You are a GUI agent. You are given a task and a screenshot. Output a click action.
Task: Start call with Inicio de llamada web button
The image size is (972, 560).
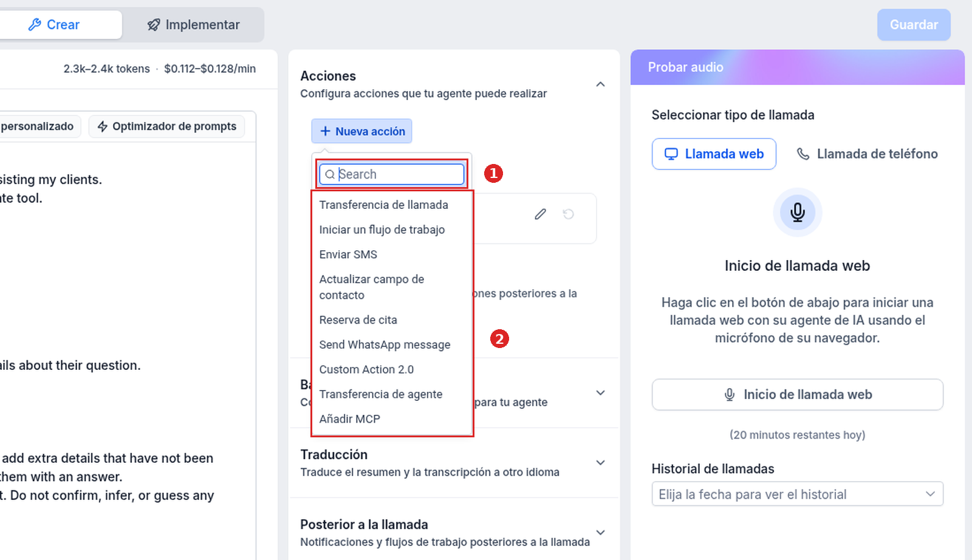click(x=798, y=395)
